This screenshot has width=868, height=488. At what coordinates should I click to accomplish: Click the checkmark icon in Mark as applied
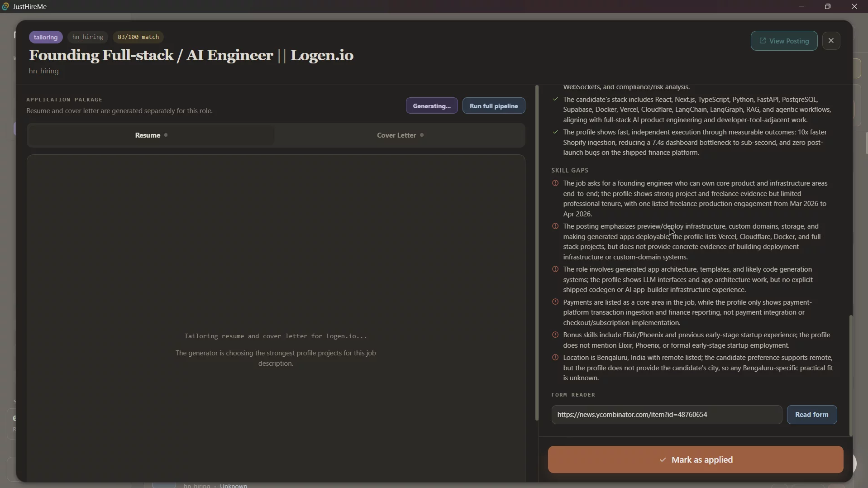coord(663,460)
